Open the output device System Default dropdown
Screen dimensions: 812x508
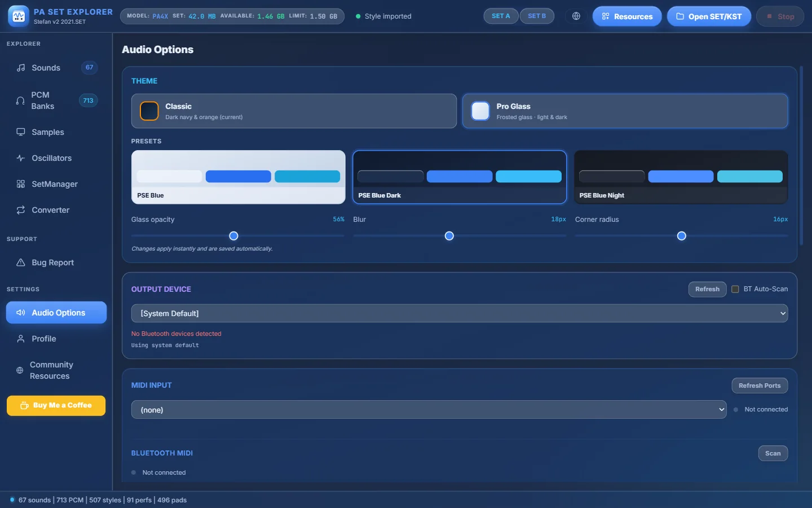click(460, 313)
